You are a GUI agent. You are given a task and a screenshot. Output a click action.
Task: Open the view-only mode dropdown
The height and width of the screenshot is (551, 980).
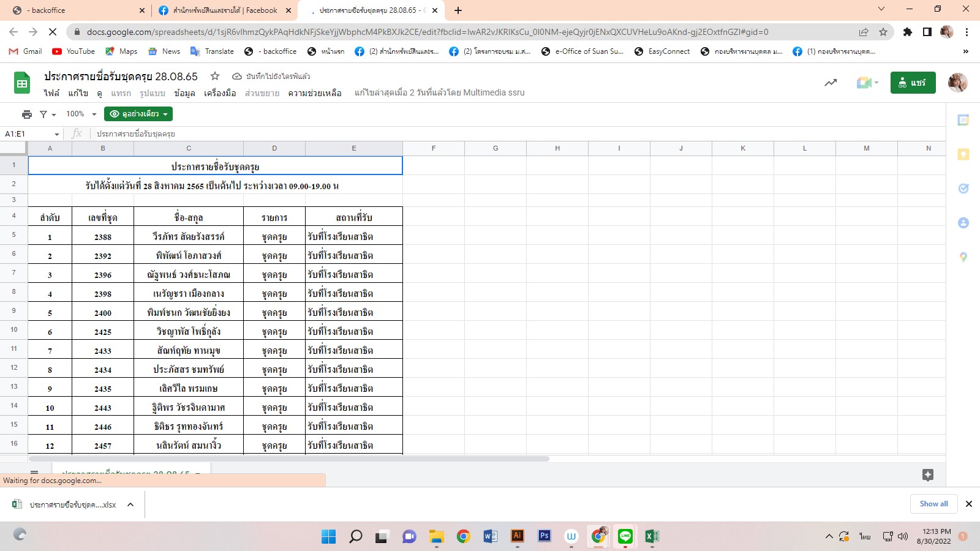coord(138,114)
